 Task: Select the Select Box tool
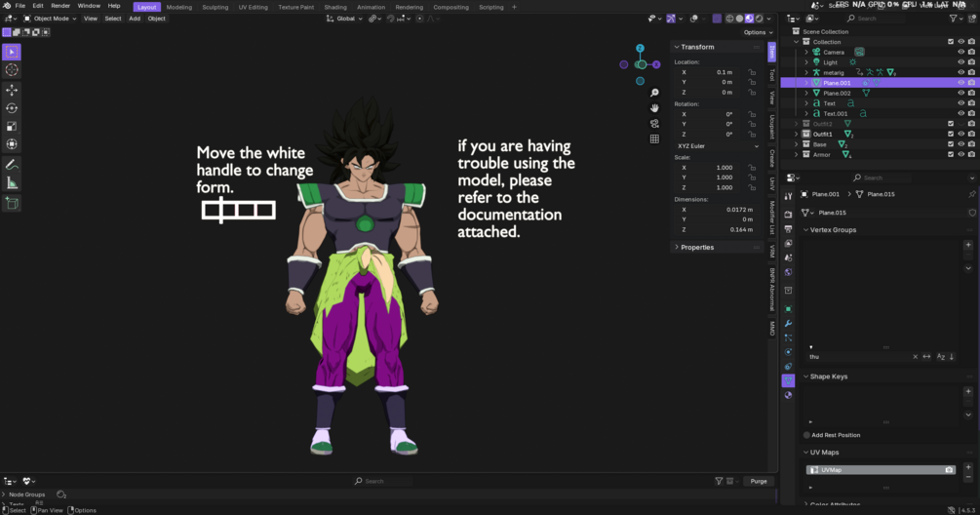tap(12, 52)
